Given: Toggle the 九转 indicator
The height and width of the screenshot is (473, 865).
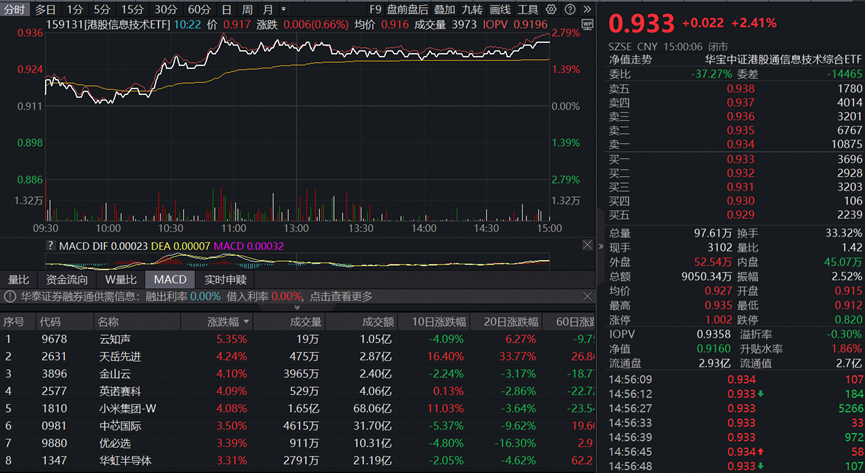Looking at the screenshot, I should 471,9.
